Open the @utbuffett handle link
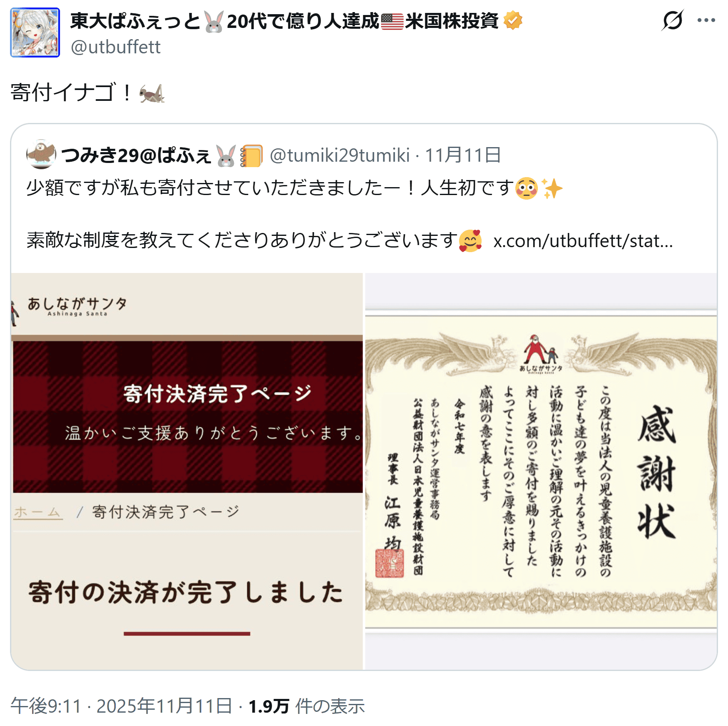This screenshot has width=728, height=726. (x=115, y=47)
